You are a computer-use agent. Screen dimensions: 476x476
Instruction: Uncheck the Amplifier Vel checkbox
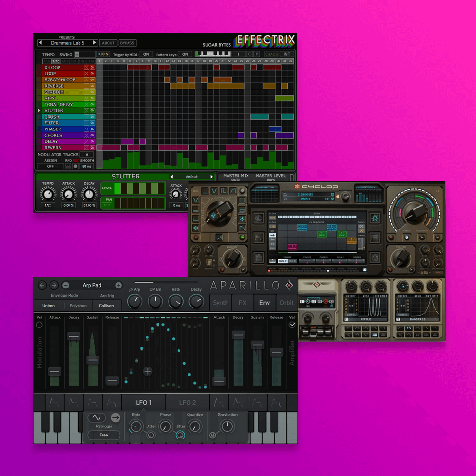click(292, 325)
